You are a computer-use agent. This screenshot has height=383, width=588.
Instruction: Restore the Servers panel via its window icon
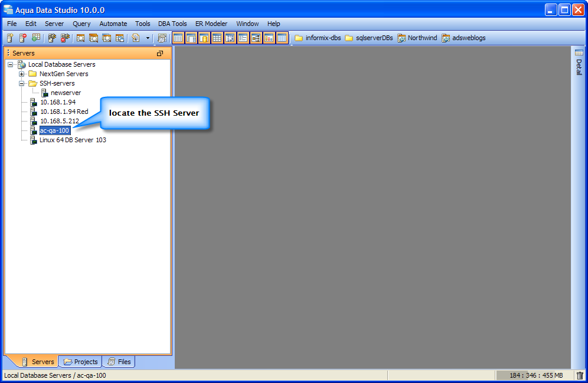coord(160,54)
